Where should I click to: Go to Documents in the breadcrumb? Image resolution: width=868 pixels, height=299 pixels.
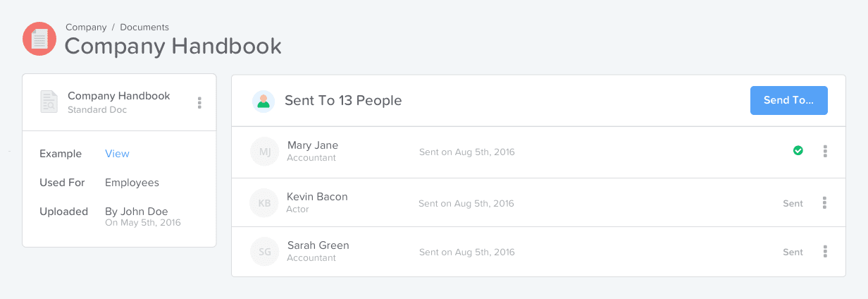click(x=144, y=28)
